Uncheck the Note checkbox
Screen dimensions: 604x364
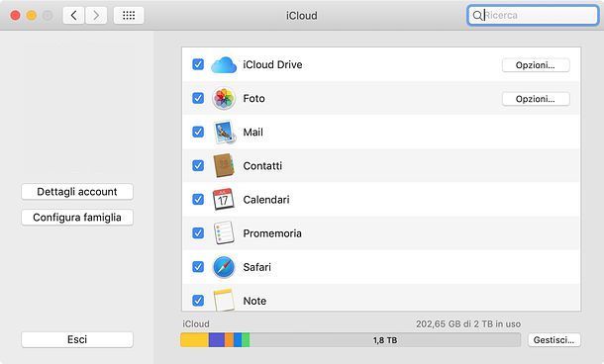[198, 300]
